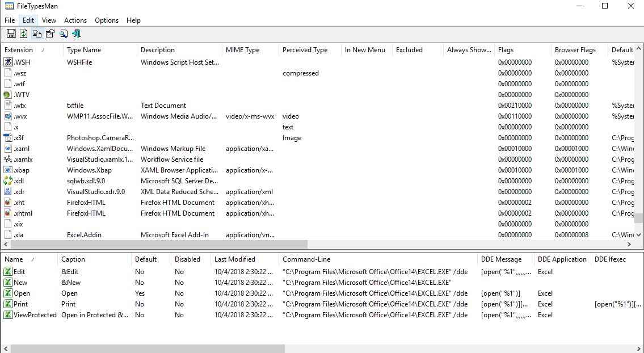Click 'Microsoft SQL Server De...' description cell
Screen dimensions: 644x353
pyautogui.click(x=179, y=181)
